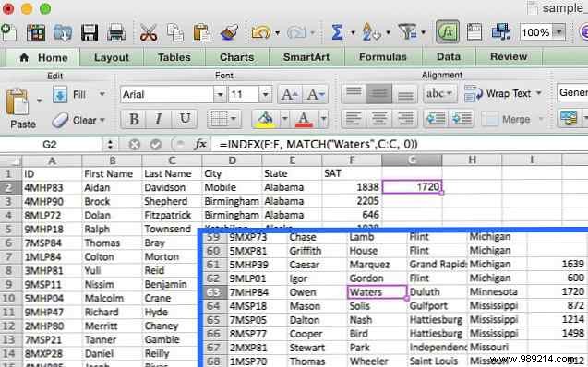Click the G2 name box field
The image size is (588, 367).
(x=50, y=145)
